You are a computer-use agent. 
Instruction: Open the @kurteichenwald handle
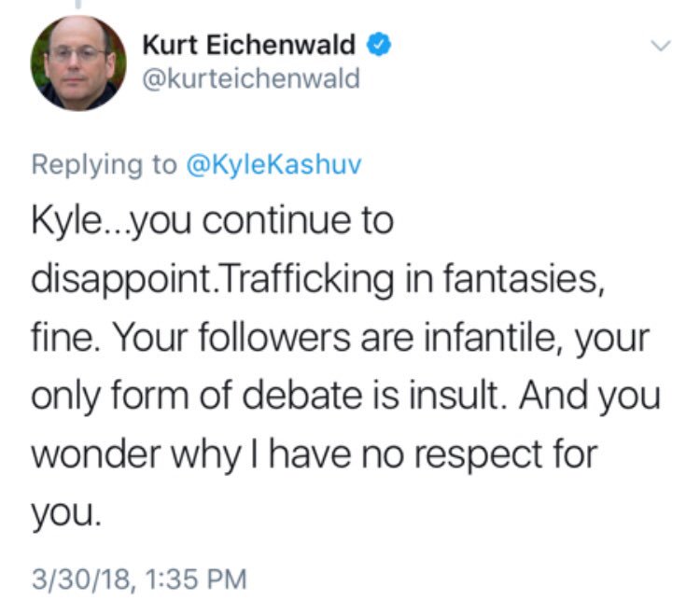(x=251, y=79)
